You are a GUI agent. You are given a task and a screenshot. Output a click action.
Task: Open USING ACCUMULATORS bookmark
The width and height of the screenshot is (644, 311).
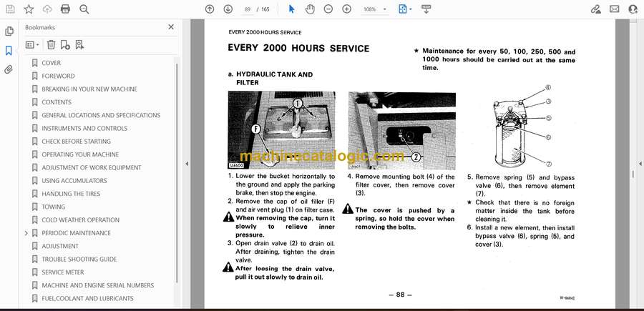click(74, 181)
